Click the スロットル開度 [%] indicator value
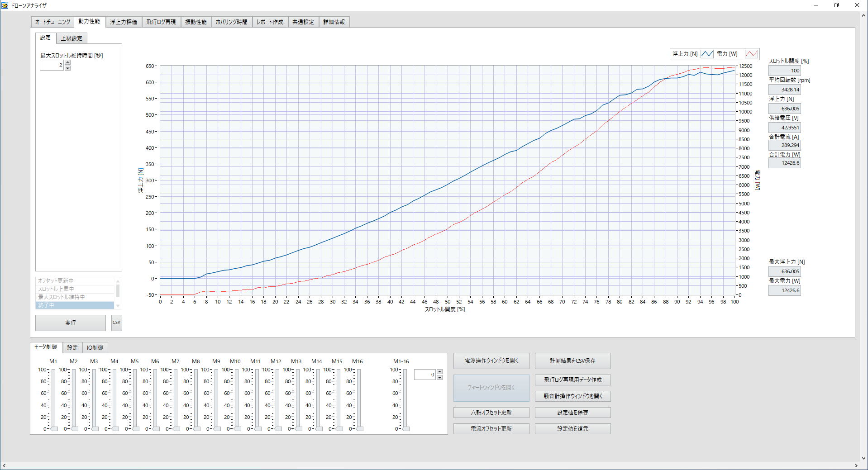 [785, 71]
